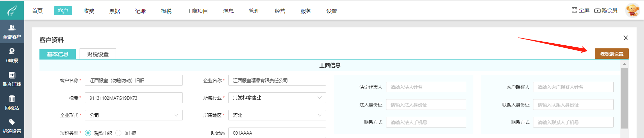
Task: Toggle 全屏 fullscreen icon
Action: (x=575, y=10)
